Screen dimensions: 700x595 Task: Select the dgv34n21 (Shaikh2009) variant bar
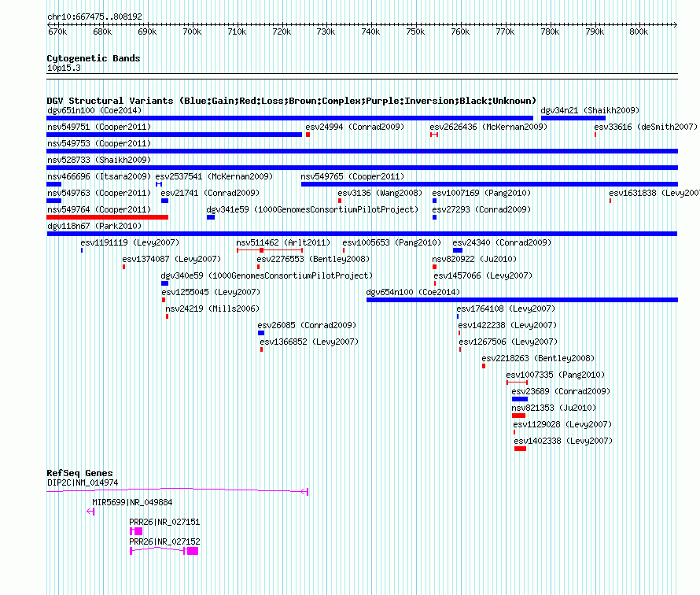(573, 118)
